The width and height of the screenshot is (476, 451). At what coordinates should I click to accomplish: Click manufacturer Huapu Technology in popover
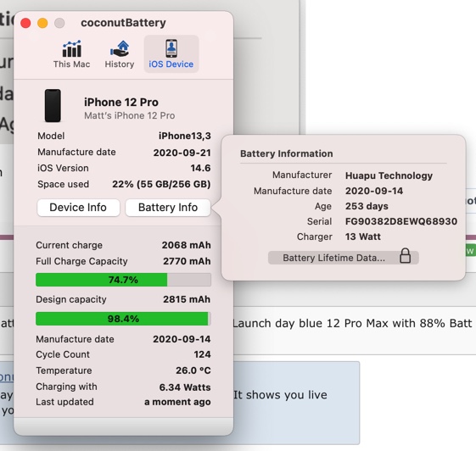(389, 175)
